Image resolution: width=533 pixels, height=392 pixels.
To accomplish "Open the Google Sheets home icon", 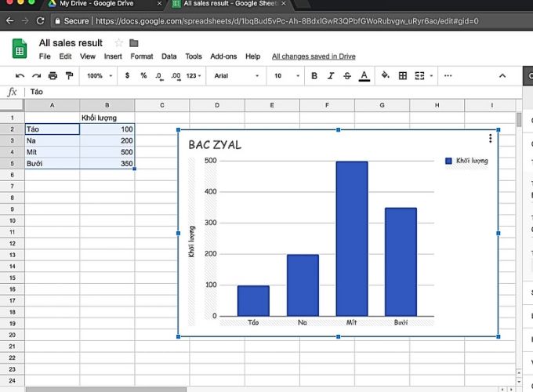I will point(20,49).
